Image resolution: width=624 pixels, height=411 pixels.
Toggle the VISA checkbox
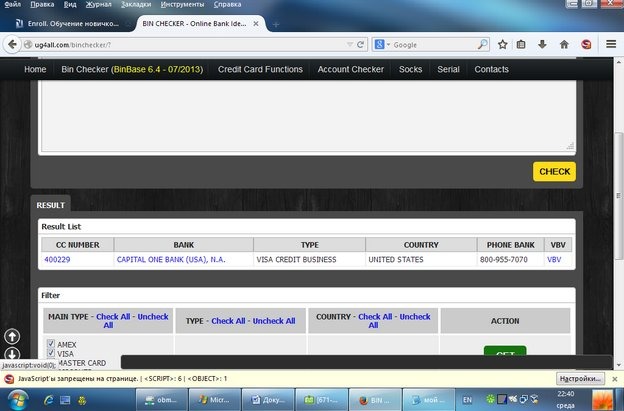51,353
